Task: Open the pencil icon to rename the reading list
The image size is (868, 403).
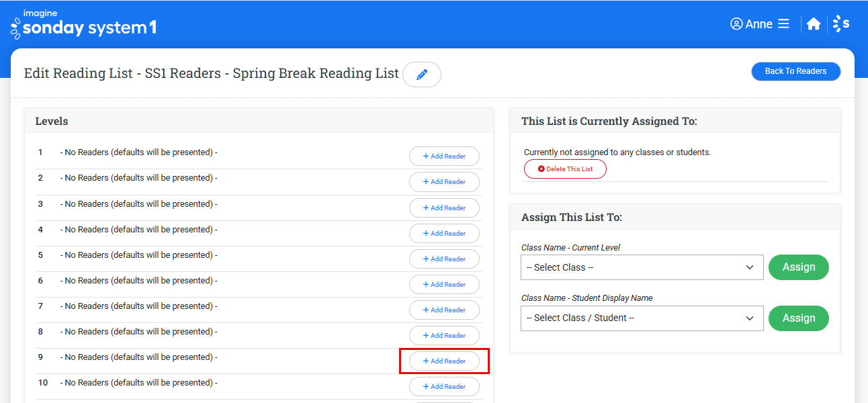Action: tap(422, 74)
